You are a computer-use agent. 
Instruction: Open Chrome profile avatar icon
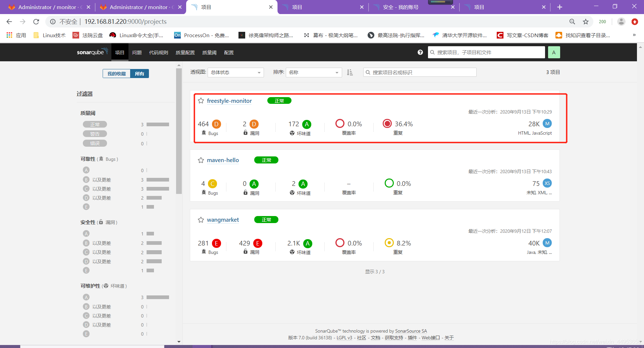coord(621,22)
